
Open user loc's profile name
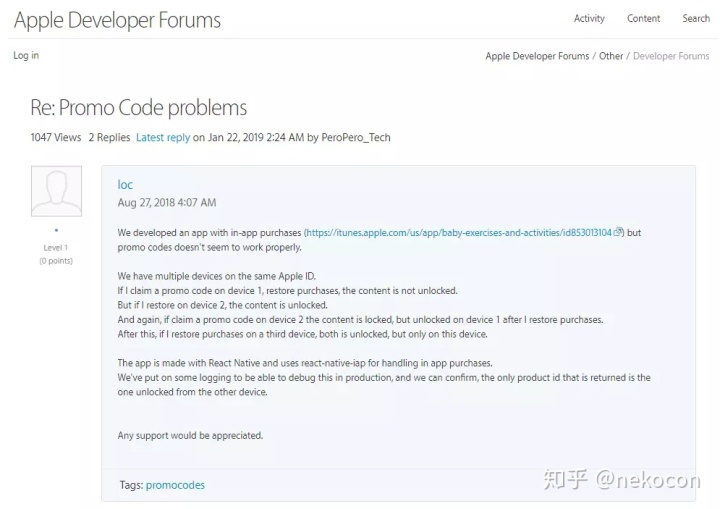[x=125, y=185]
